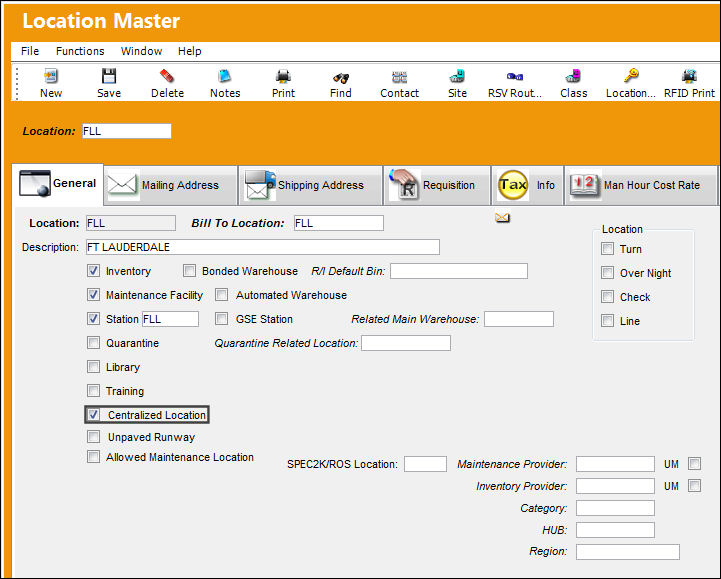Click the SPEC2K/ROS Location field
721x579 pixels.
(x=425, y=464)
